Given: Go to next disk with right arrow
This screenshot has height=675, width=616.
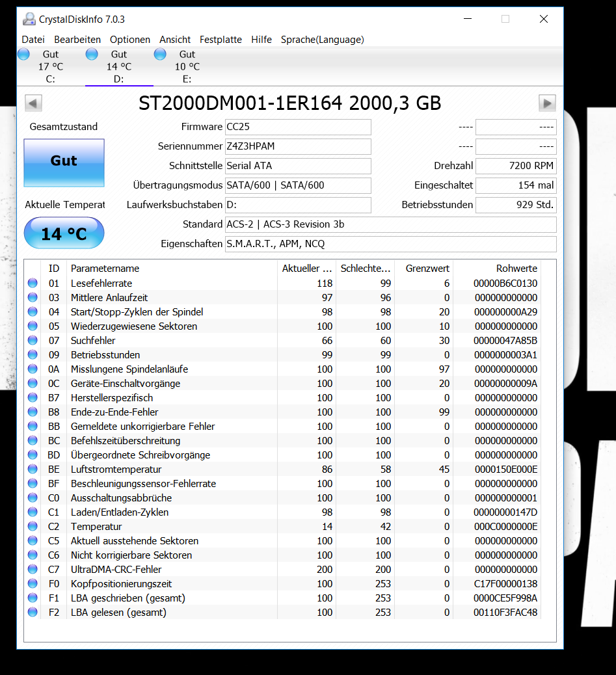Looking at the screenshot, I should 547,103.
